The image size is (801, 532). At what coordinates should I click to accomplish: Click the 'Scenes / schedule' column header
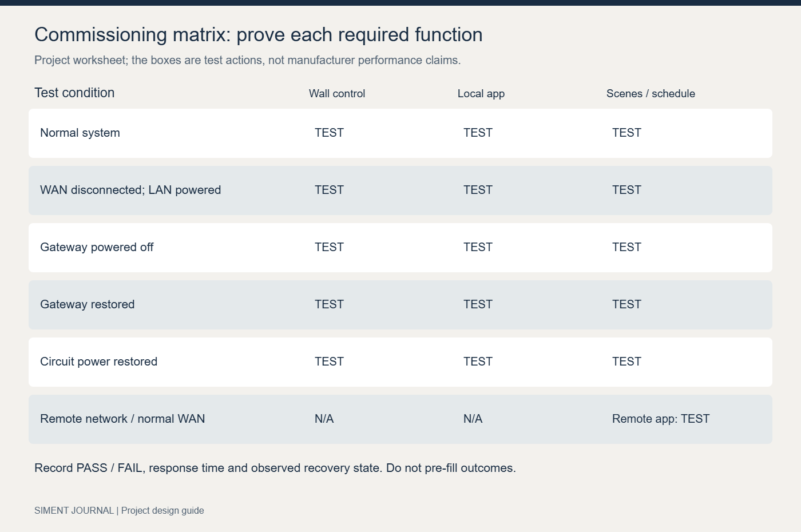651,94
